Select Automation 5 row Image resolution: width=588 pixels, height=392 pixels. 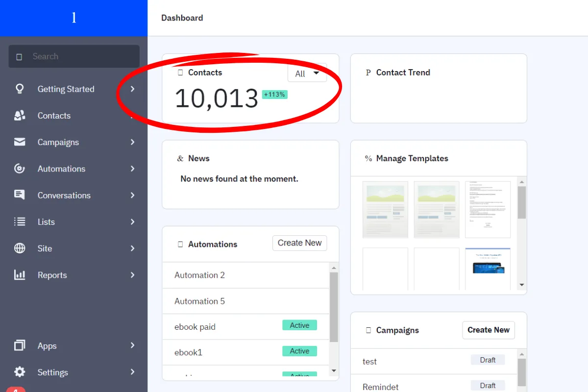245,301
